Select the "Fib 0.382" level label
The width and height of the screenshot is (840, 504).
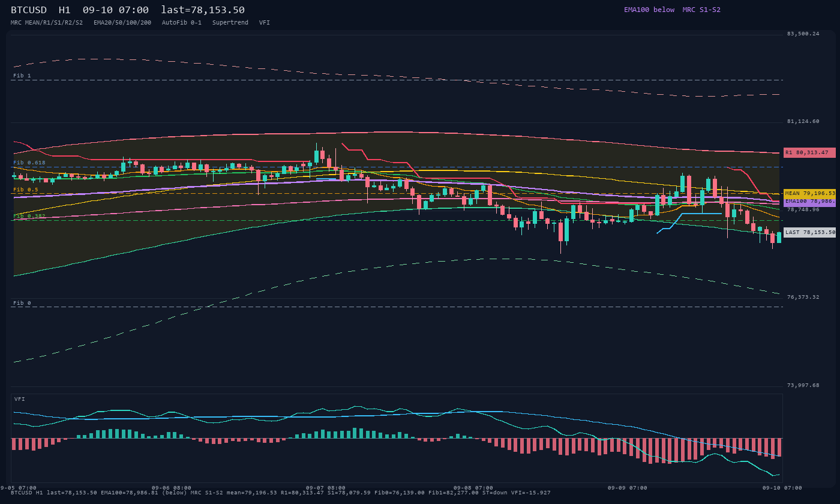(29, 216)
